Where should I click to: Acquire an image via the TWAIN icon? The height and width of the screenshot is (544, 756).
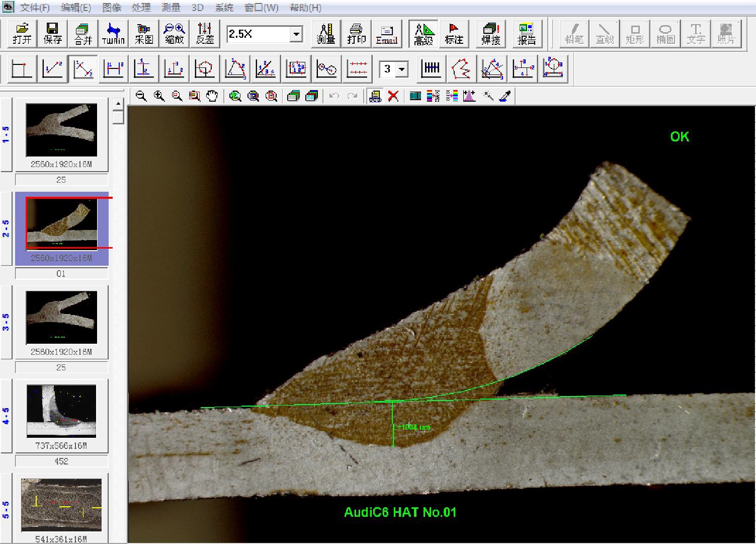point(113,34)
